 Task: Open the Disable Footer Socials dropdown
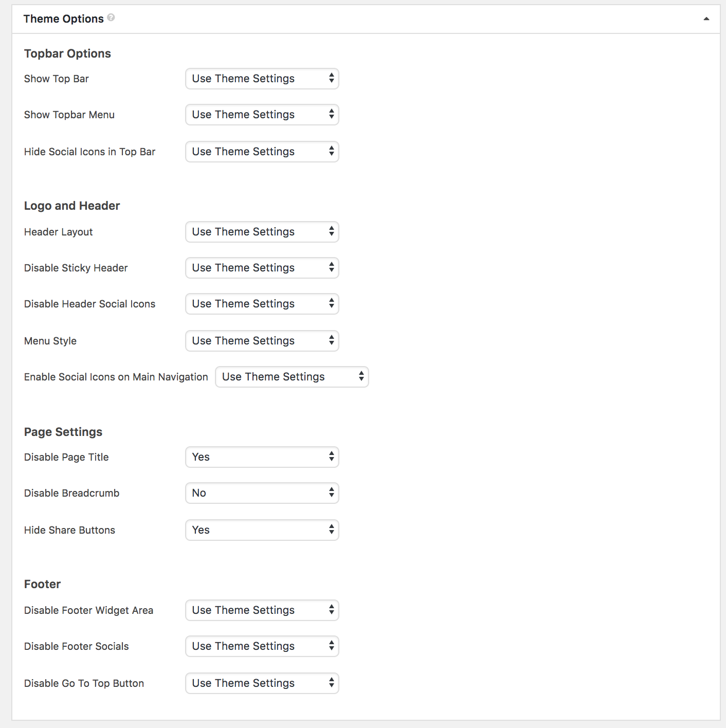coord(262,646)
